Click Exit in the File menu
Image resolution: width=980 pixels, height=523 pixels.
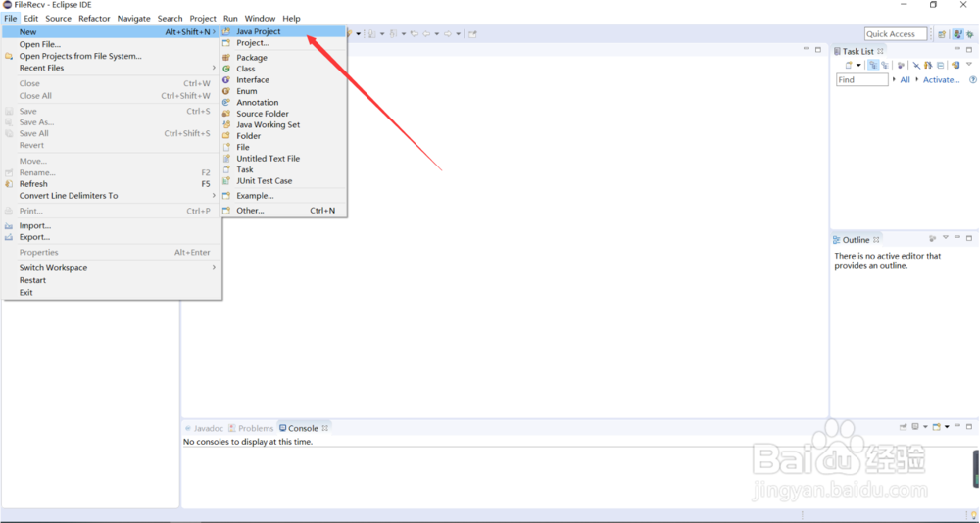click(112, 293)
